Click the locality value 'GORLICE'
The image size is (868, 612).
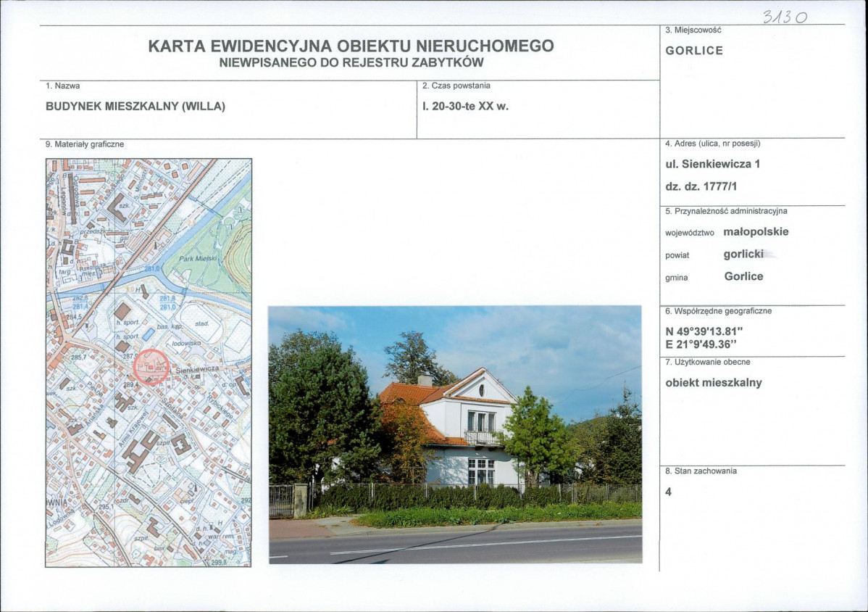coord(694,51)
